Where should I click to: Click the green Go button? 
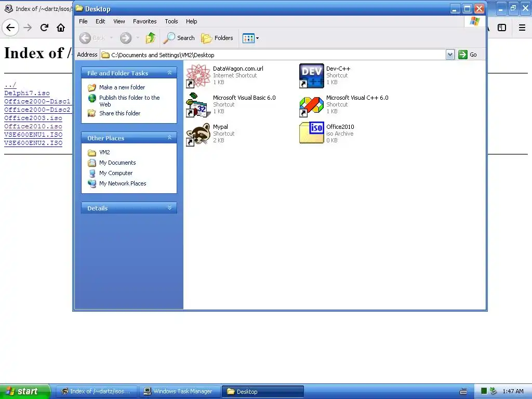click(468, 55)
